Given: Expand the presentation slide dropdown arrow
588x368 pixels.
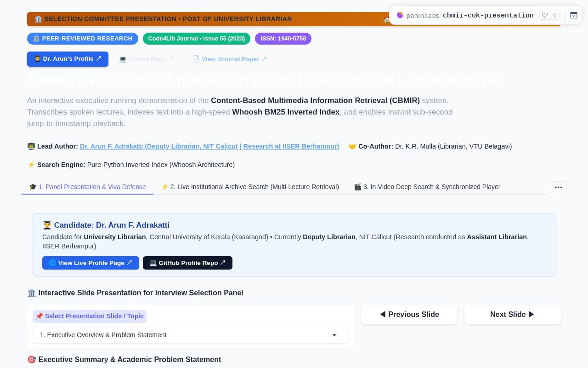Looking at the screenshot, I should click(334, 335).
